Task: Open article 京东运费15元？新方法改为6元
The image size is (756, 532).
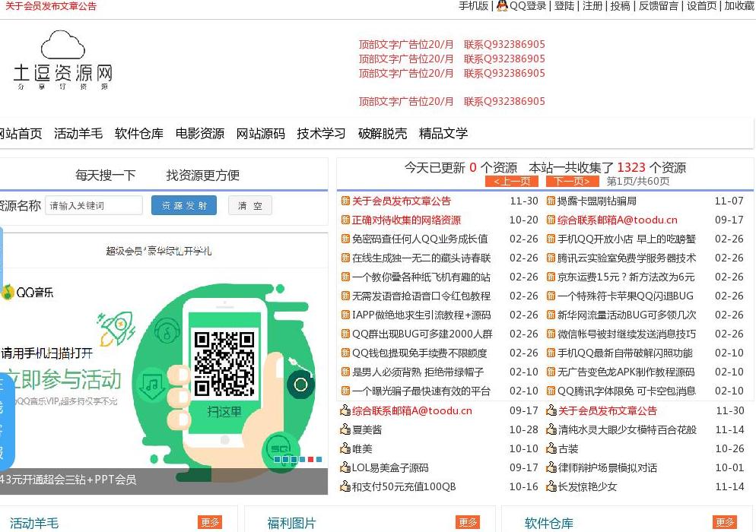Action: click(x=626, y=277)
